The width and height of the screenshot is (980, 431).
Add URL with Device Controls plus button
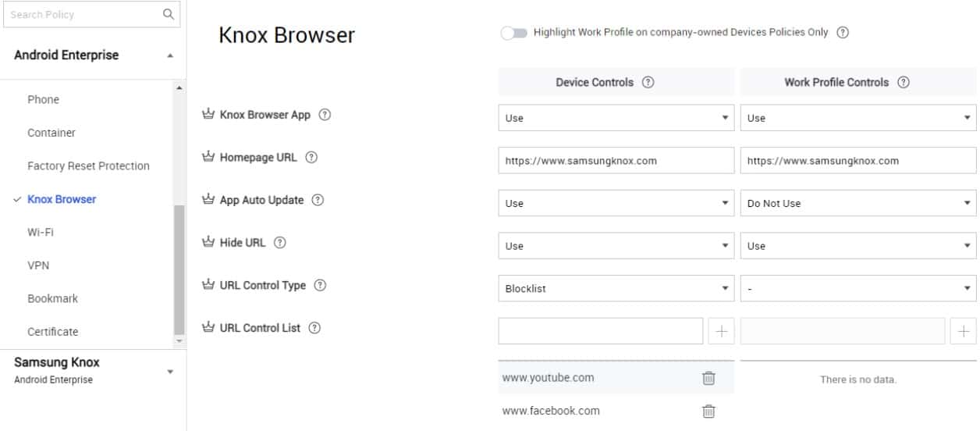pyautogui.click(x=721, y=331)
